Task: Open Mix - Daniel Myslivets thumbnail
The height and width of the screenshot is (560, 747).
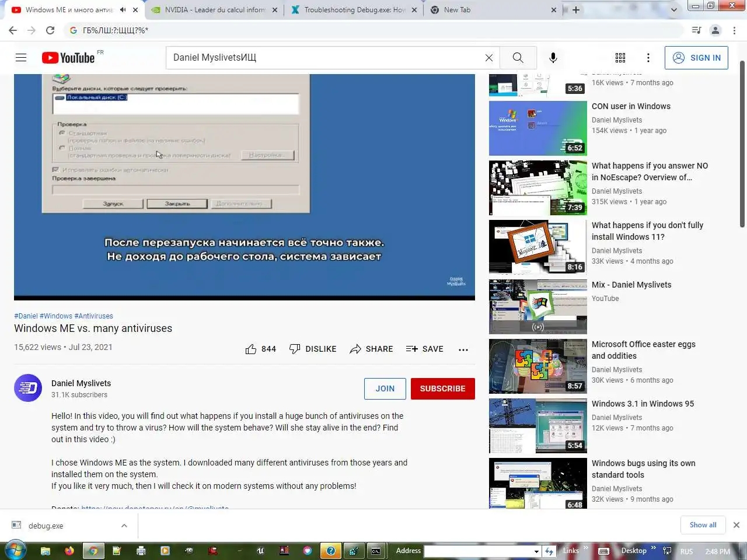Action: 538,307
